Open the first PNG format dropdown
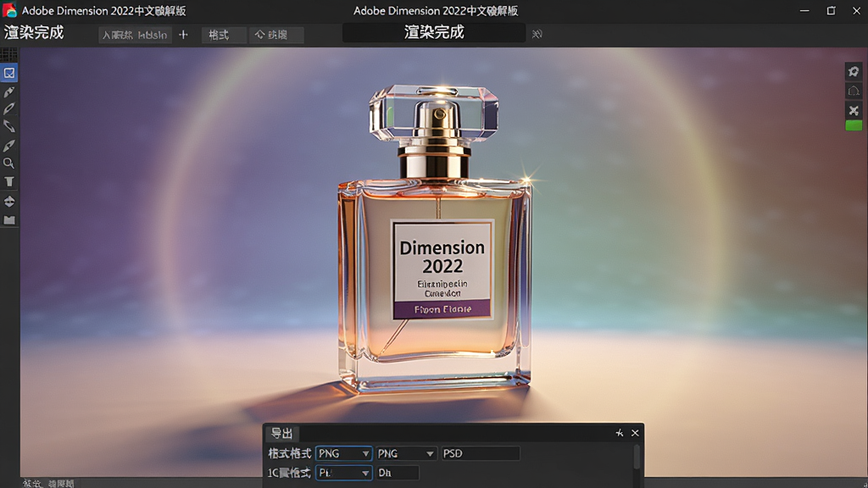This screenshot has height=488, width=868. tap(344, 454)
